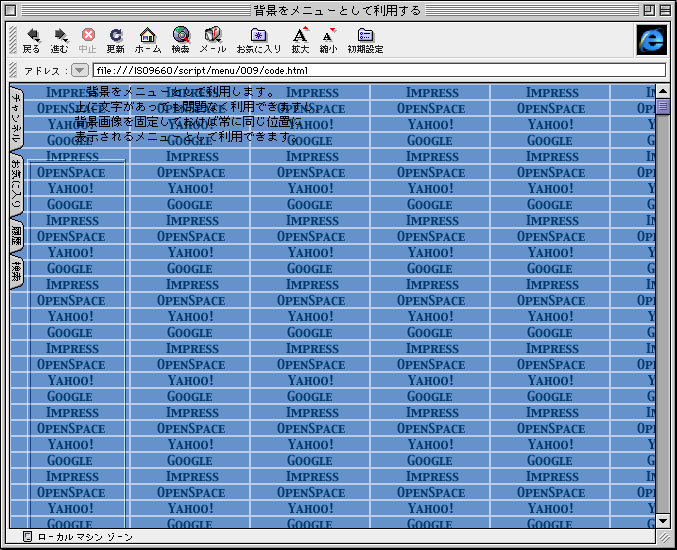Open preferences with 初期設定
677x550 pixels.
(x=365, y=41)
